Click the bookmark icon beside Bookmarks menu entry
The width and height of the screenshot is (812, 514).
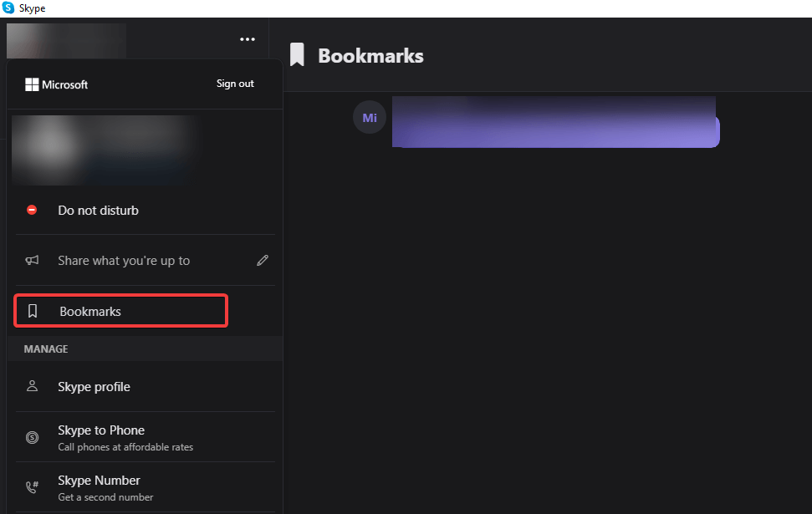[33, 311]
